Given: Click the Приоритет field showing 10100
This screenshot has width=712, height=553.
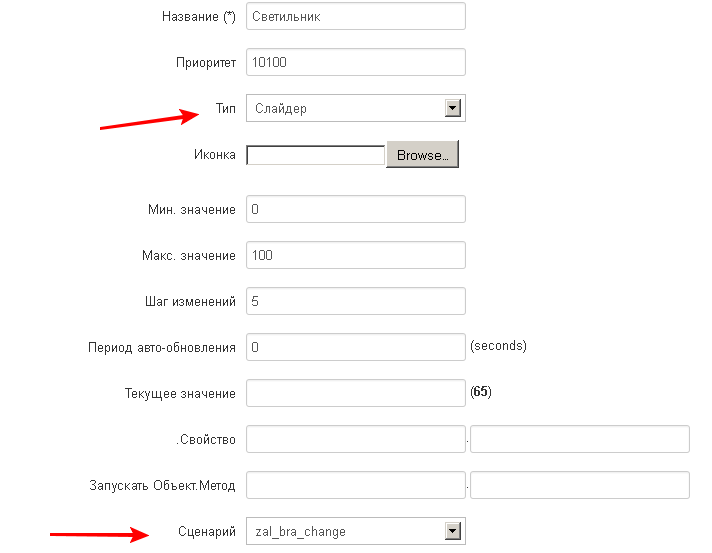Looking at the screenshot, I should [x=356, y=62].
